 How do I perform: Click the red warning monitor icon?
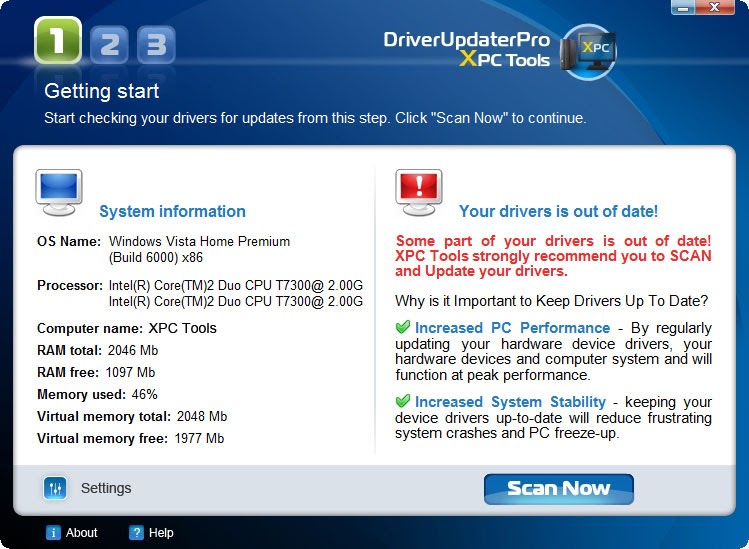coord(419,193)
